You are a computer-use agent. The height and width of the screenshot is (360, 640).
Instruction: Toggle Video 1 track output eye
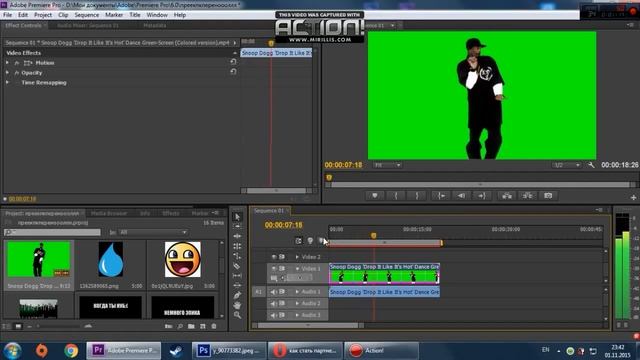pos(274,269)
